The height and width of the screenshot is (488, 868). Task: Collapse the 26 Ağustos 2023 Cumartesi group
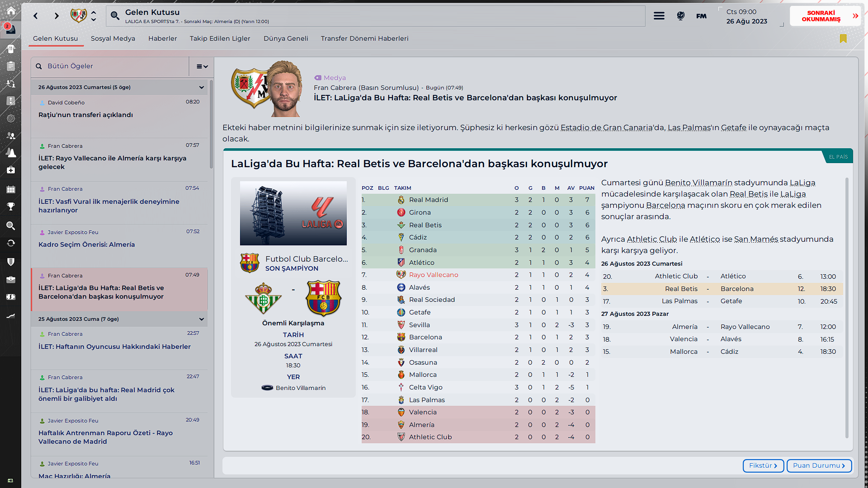click(x=202, y=88)
